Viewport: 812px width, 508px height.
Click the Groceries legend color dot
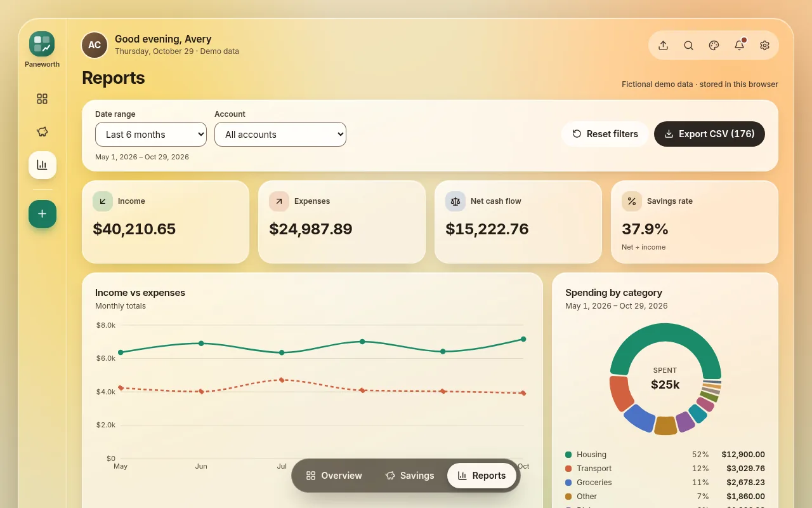pos(568,483)
